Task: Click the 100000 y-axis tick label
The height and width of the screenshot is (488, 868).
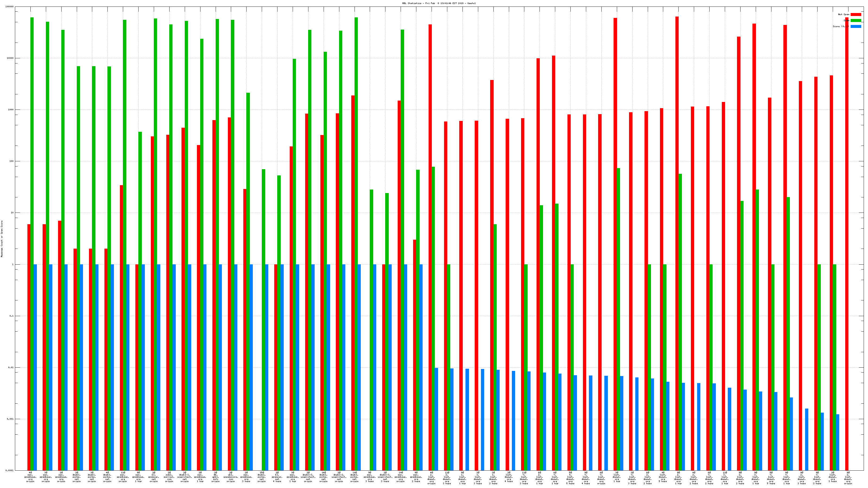Action: click(10, 7)
